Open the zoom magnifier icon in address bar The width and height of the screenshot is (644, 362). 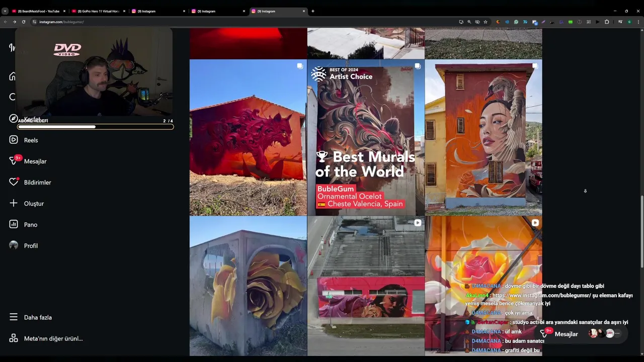click(x=469, y=22)
